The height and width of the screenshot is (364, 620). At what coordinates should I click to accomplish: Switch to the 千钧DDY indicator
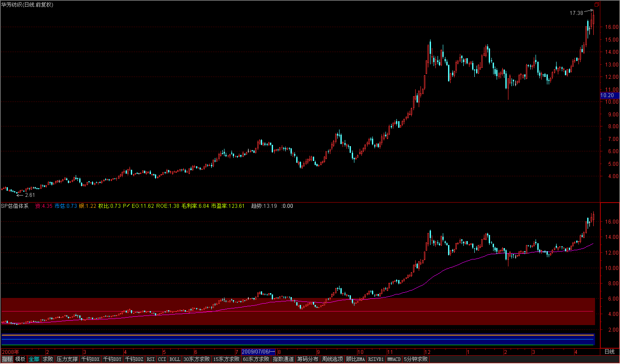(112, 359)
